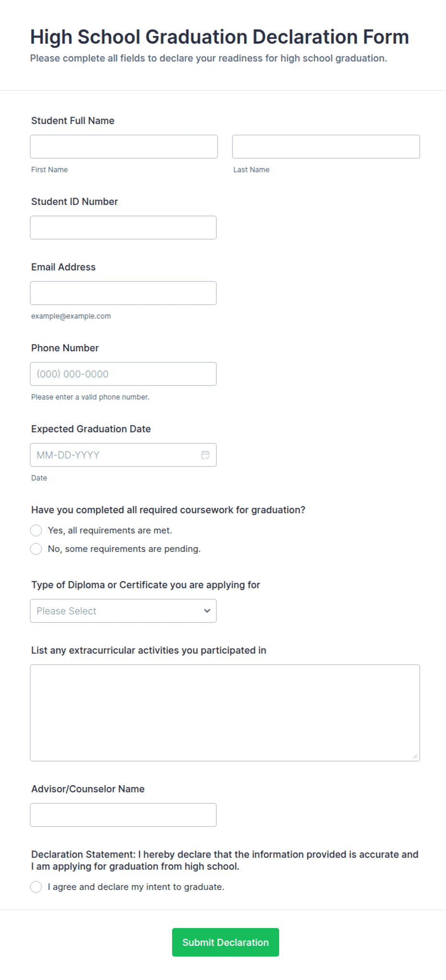446x980 pixels.
Task: Click the extracurricular activities text area
Action: tap(225, 713)
